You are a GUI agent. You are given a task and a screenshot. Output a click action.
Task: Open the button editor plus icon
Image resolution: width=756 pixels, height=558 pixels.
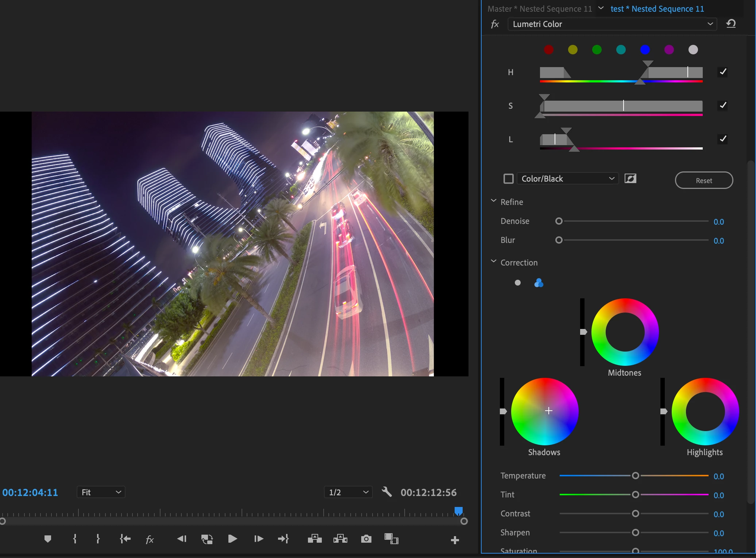(455, 540)
